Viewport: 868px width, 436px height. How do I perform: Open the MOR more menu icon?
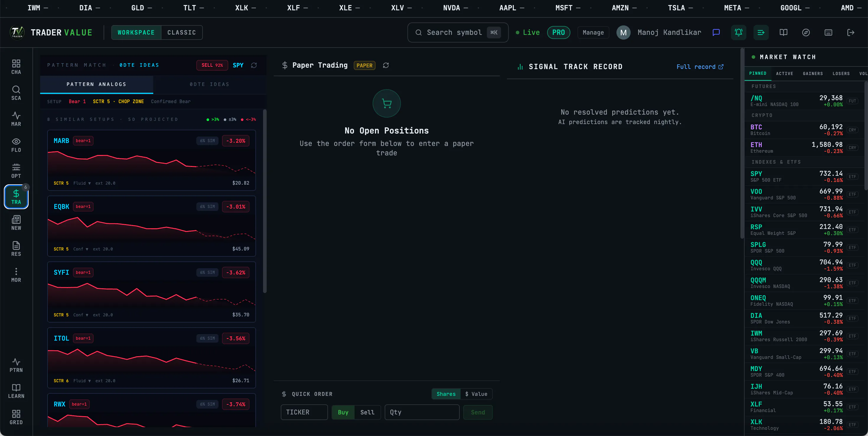point(16,274)
